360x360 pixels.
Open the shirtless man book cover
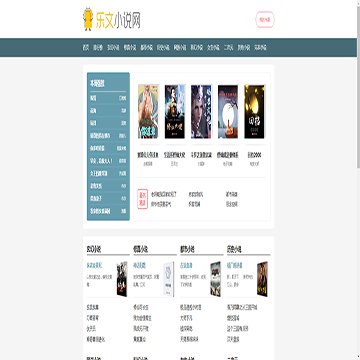[148, 111]
